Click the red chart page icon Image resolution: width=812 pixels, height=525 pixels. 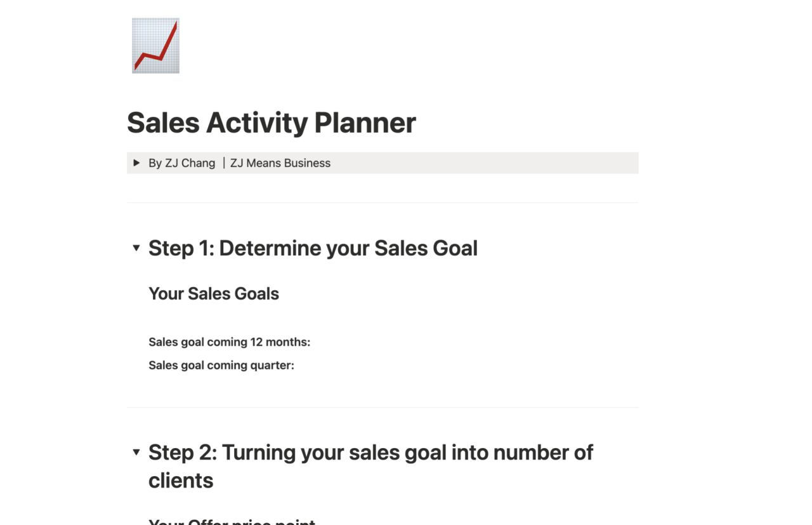pos(155,46)
